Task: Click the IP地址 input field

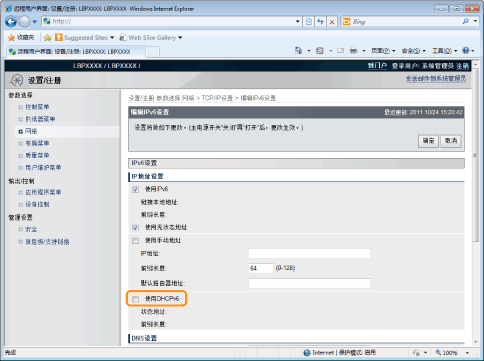Action: point(309,253)
